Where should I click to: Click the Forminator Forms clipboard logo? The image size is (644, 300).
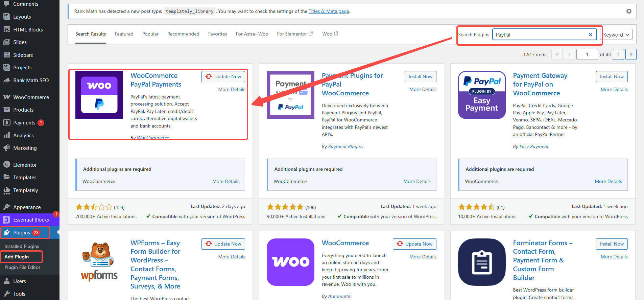(x=482, y=262)
